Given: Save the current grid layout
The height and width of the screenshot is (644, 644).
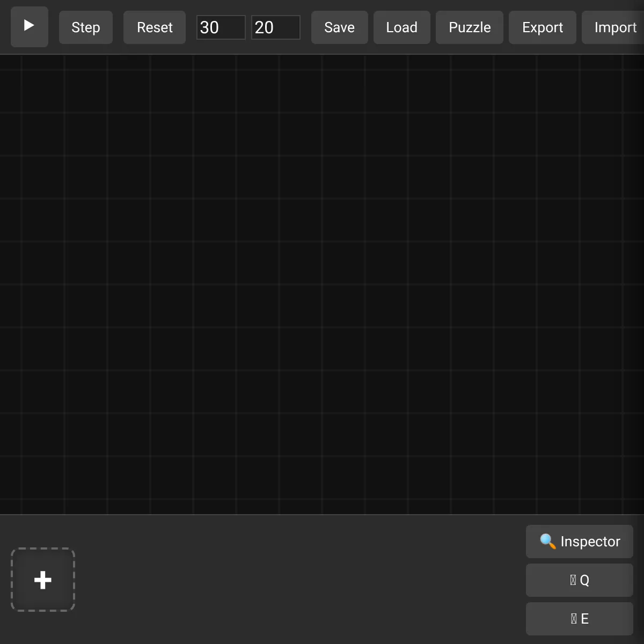Looking at the screenshot, I should tap(340, 27).
